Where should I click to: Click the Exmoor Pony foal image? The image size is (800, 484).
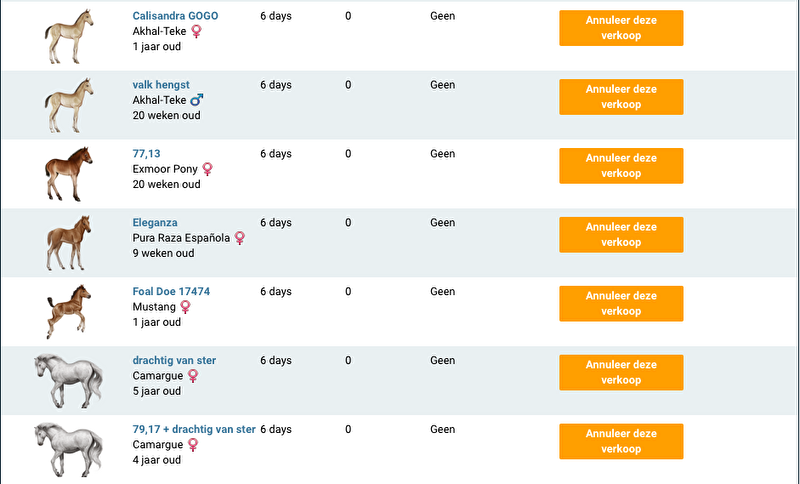click(68, 173)
